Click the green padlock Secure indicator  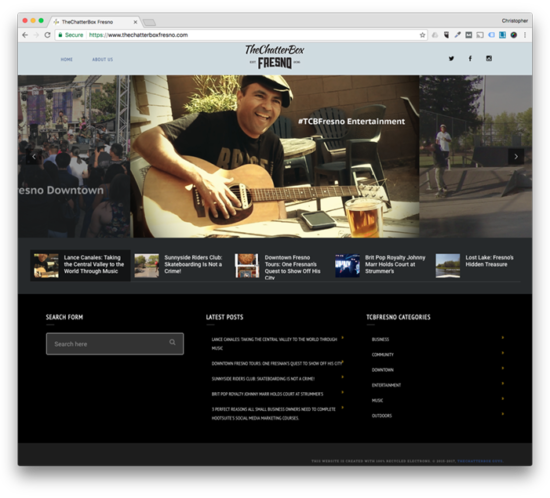click(x=71, y=35)
